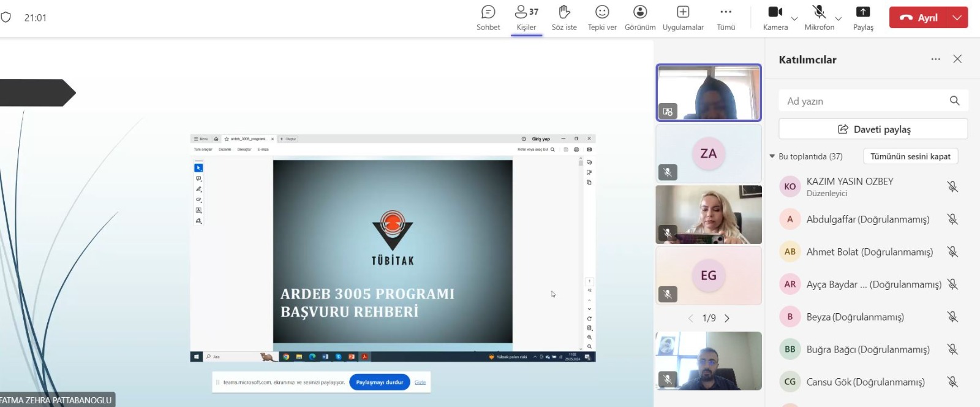Open Tepki ver reactions

click(602, 18)
